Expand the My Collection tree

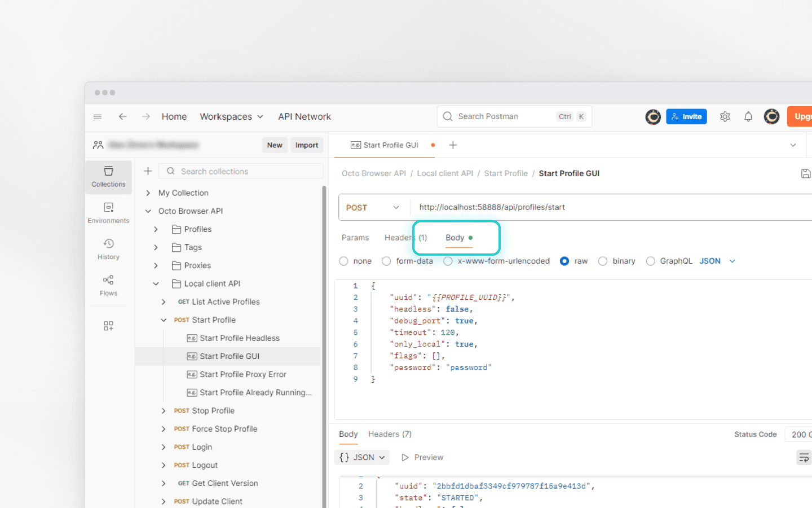pos(148,193)
